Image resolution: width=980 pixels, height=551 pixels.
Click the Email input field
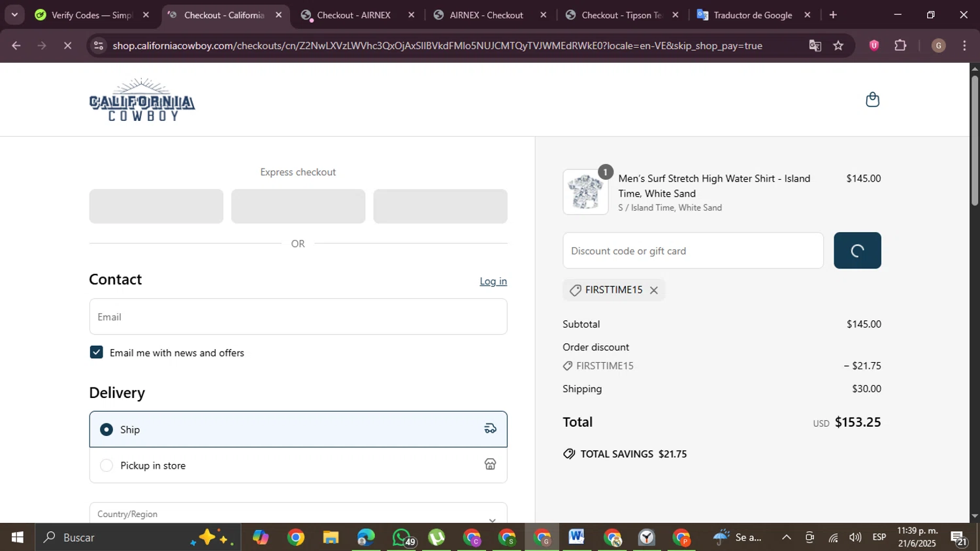(298, 316)
